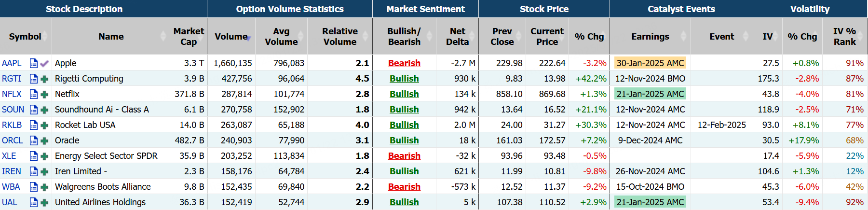
Task: Open the document icon for UAL
Action: pos(34,202)
